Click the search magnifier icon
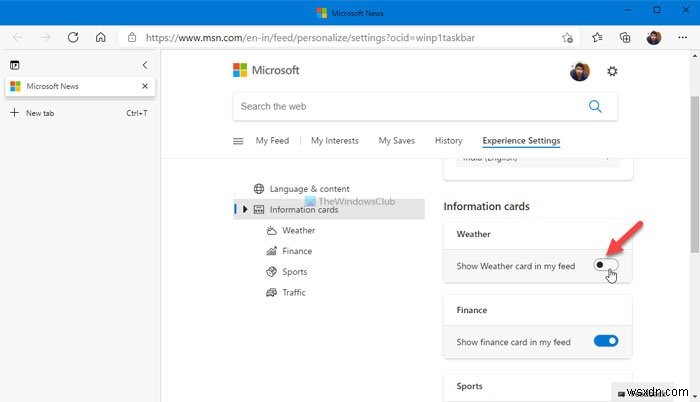This screenshot has width=700, height=402. 596,106
